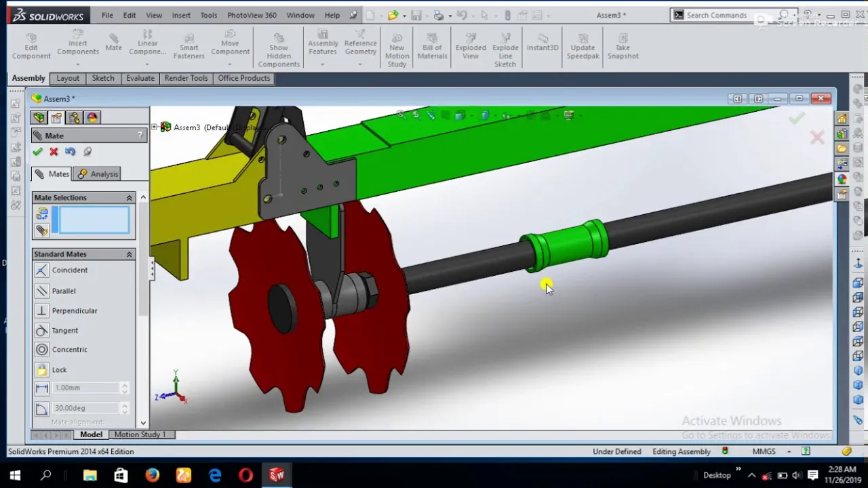Screen dimensions: 868x488
Task: Switch to the Evaluate tab
Action: 140,78
